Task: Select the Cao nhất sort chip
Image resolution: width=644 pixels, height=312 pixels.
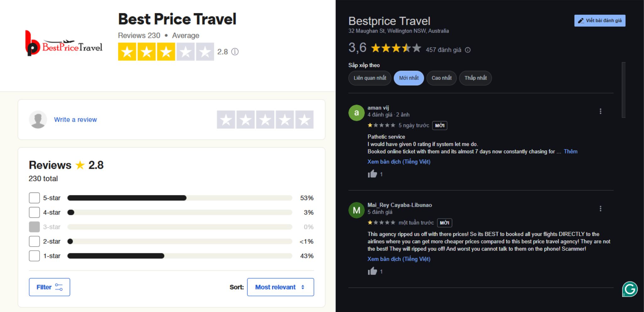Action: coord(441,78)
